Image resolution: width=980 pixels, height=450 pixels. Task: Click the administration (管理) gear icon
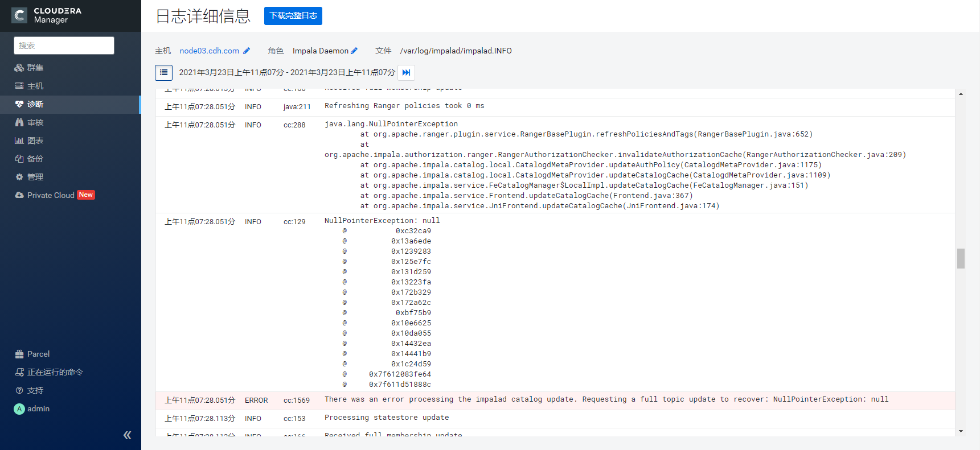[x=19, y=177]
